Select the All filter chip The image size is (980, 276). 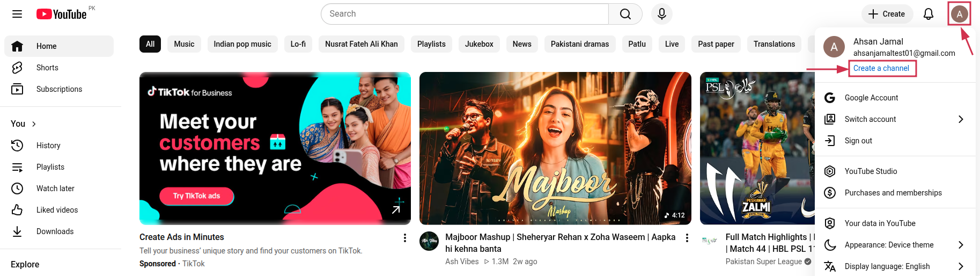[150, 44]
